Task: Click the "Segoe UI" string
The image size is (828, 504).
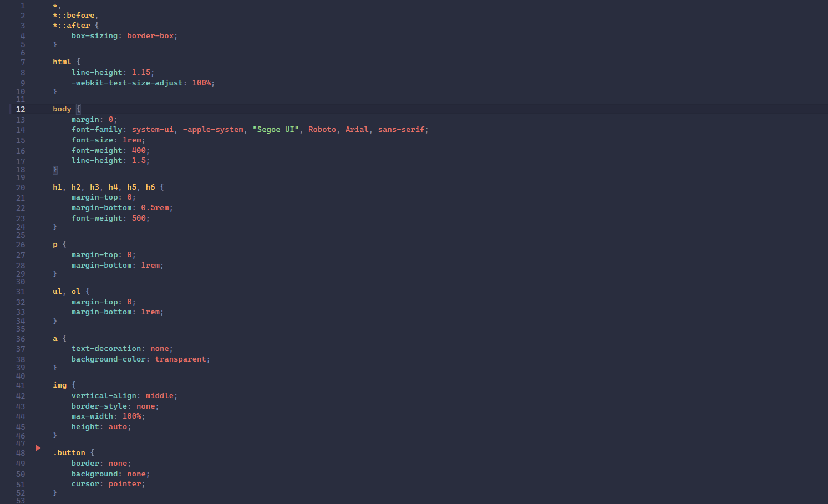Action: [276, 130]
